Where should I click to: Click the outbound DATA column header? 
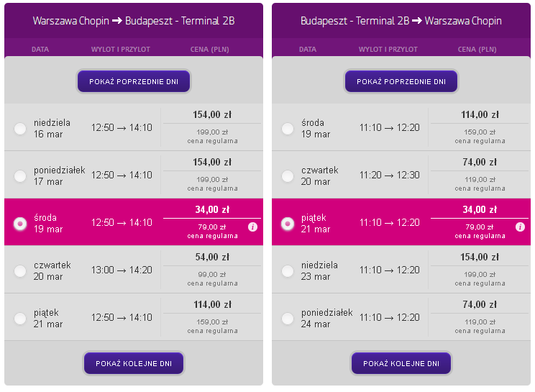(x=40, y=49)
